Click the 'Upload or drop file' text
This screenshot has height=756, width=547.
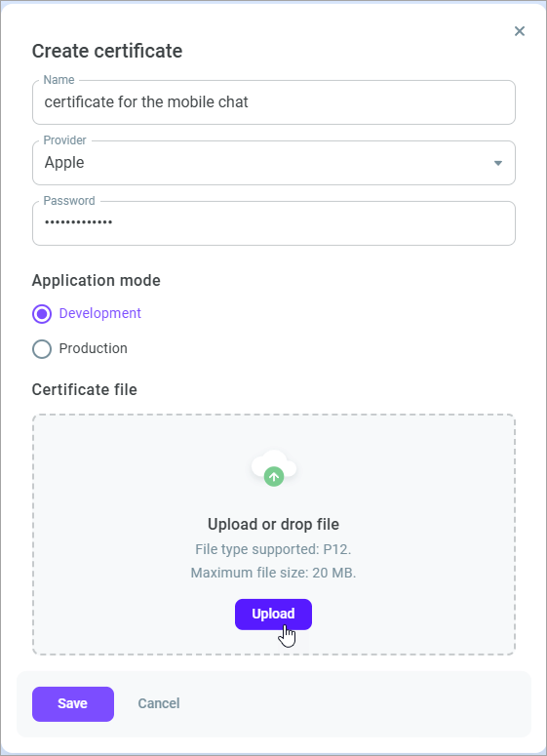273,524
